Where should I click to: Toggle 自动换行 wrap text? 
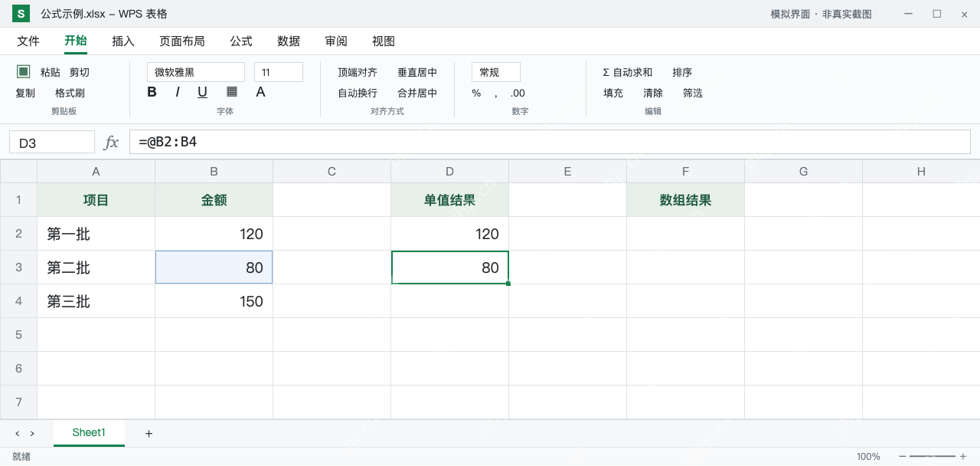point(358,93)
